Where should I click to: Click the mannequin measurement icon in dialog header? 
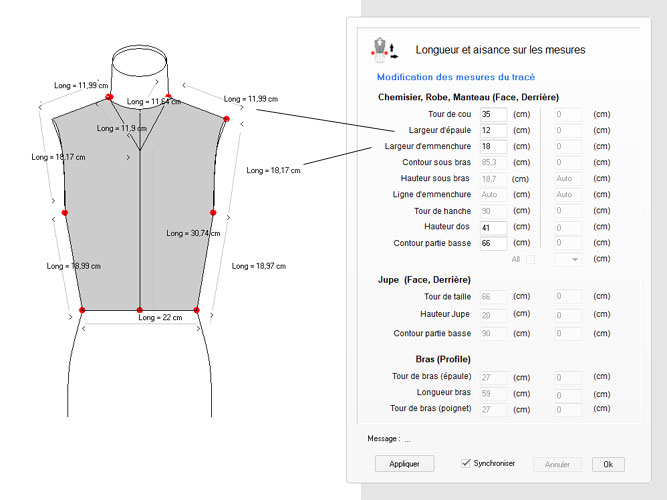coord(386,47)
